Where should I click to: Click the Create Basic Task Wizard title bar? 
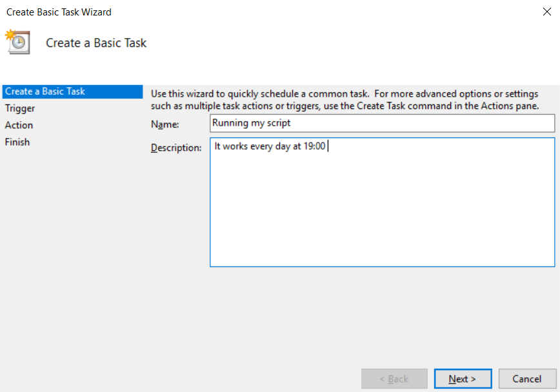coord(258,12)
